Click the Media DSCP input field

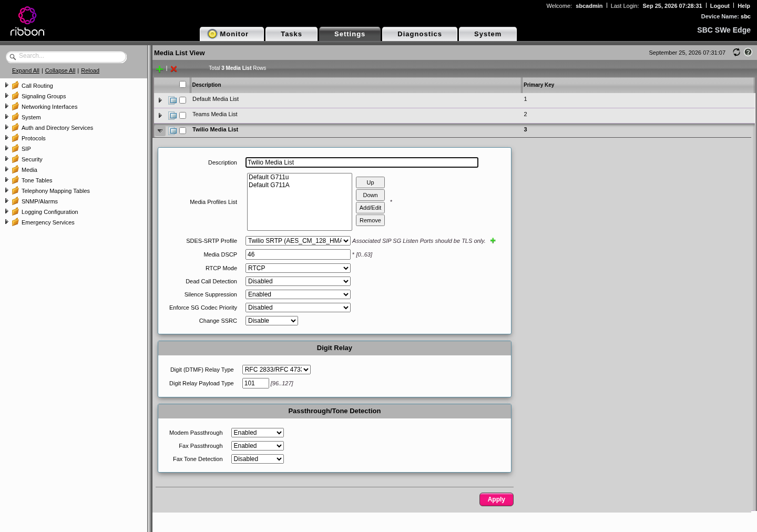pyautogui.click(x=298, y=254)
